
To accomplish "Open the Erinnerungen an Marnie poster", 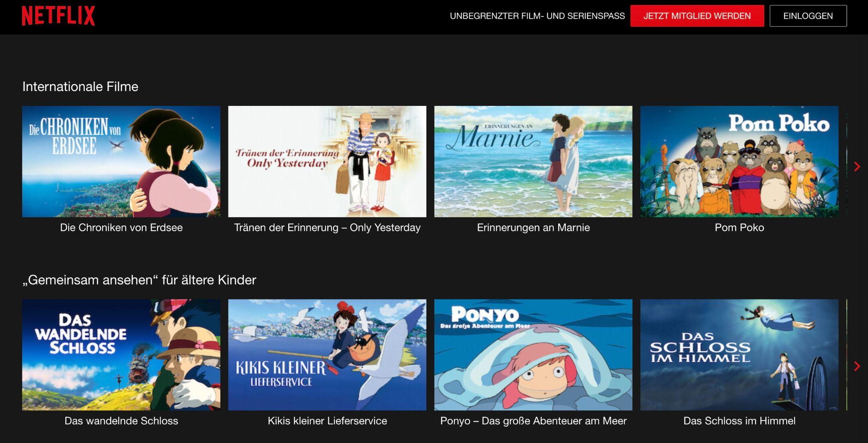I will click(533, 161).
